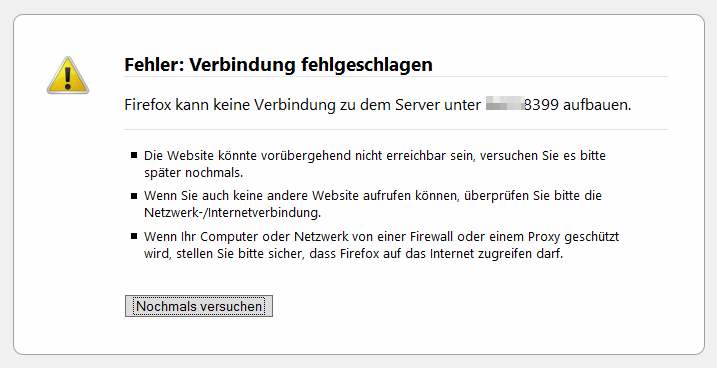Click the text später nochmals.
The image size is (717, 368).
[193, 173]
